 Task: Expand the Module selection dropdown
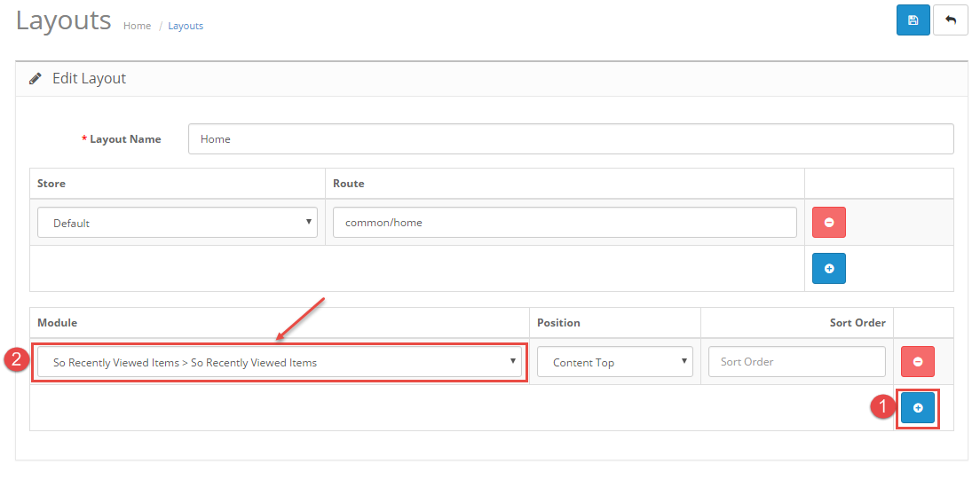tap(280, 362)
